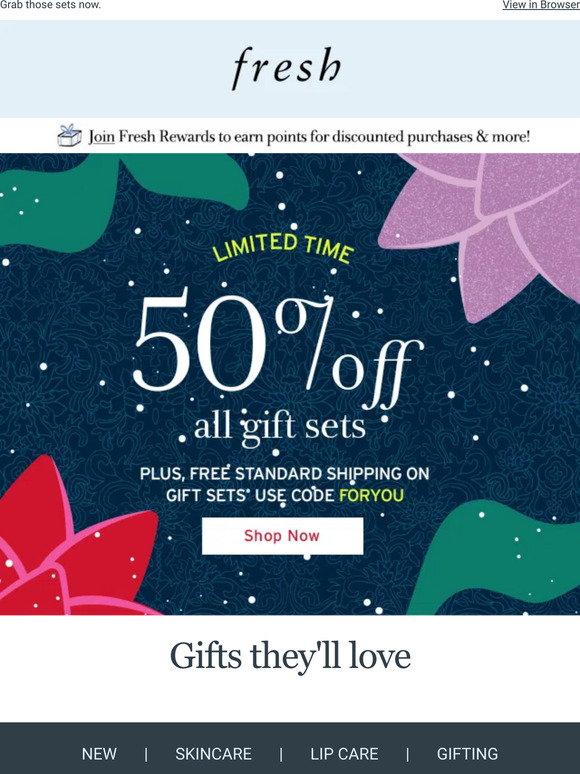Open the GIFTING navigation item
Viewport: 580px width, 774px height.
pyautogui.click(x=467, y=754)
